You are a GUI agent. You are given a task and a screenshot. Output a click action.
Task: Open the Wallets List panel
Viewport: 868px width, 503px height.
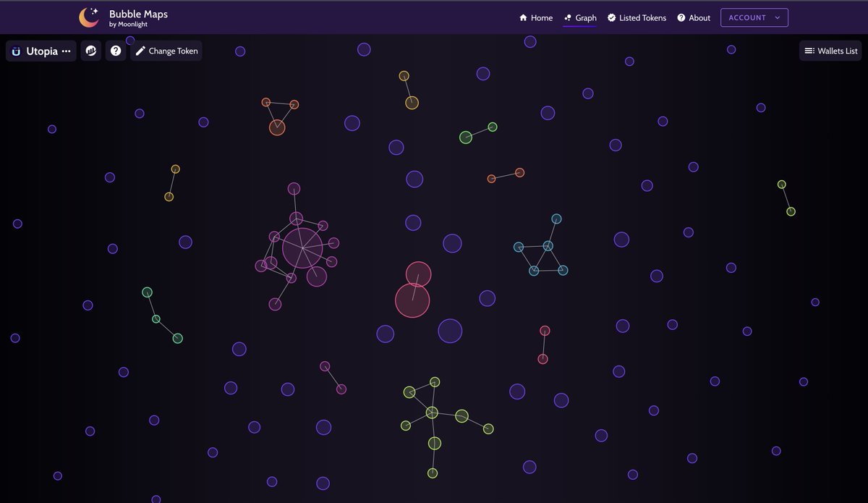830,51
